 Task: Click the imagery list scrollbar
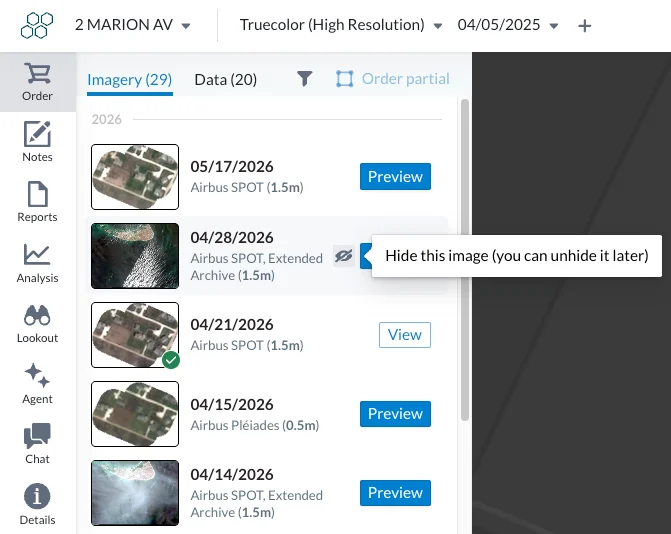coord(465,260)
